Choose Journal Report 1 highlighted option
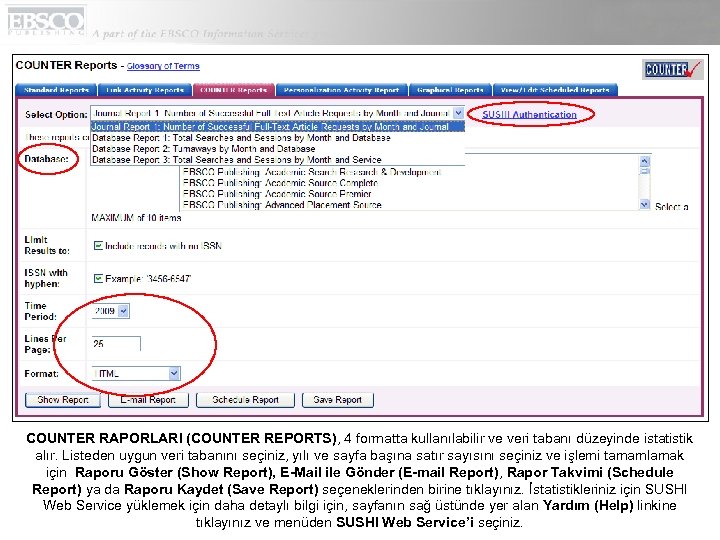 [x=278, y=127]
